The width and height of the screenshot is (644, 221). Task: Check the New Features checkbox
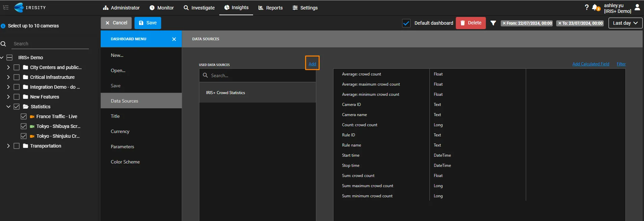(x=17, y=97)
